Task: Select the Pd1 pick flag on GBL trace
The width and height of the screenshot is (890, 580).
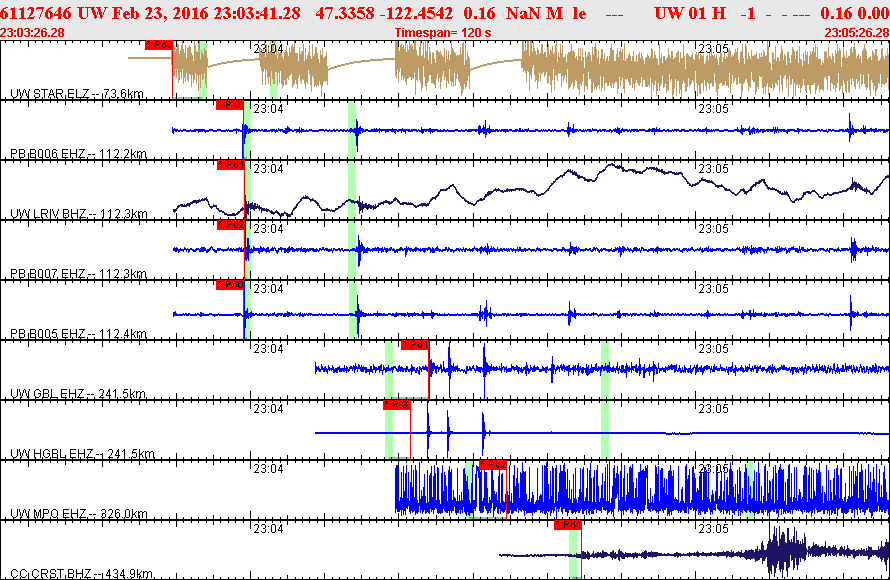Action: coord(415,345)
